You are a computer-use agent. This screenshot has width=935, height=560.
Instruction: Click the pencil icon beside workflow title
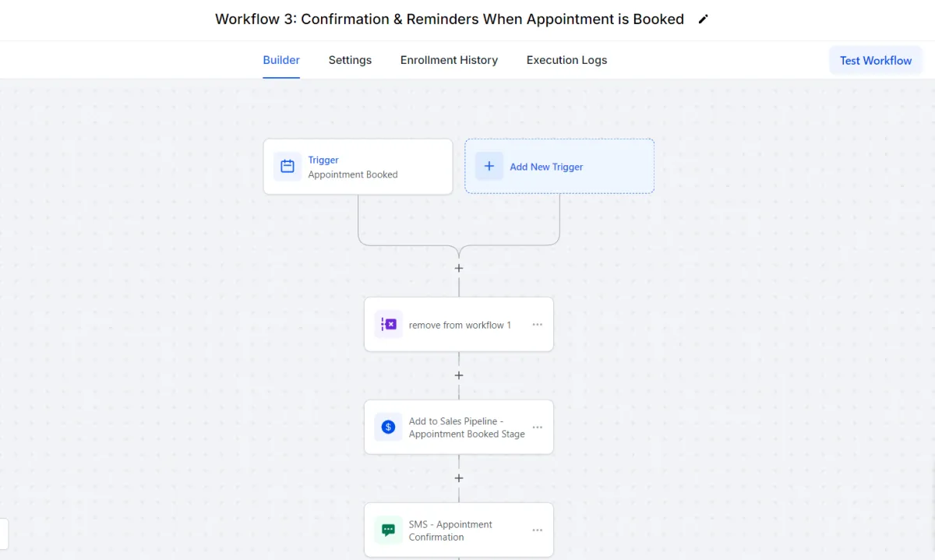(x=704, y=19)
